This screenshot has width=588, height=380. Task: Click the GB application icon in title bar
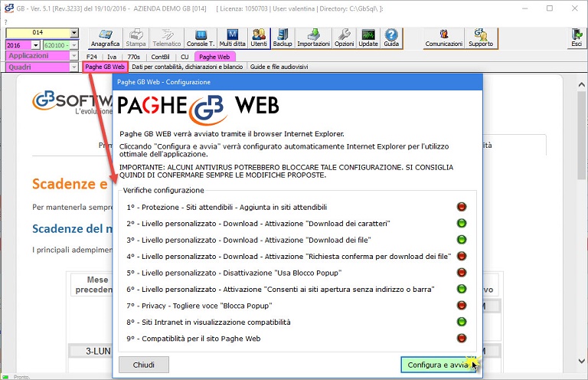tap(8, 8)
